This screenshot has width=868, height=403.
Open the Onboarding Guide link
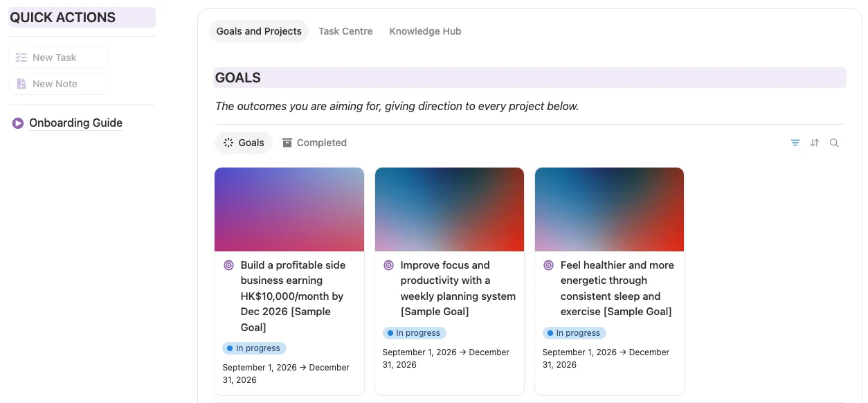(x=75, y=123)
